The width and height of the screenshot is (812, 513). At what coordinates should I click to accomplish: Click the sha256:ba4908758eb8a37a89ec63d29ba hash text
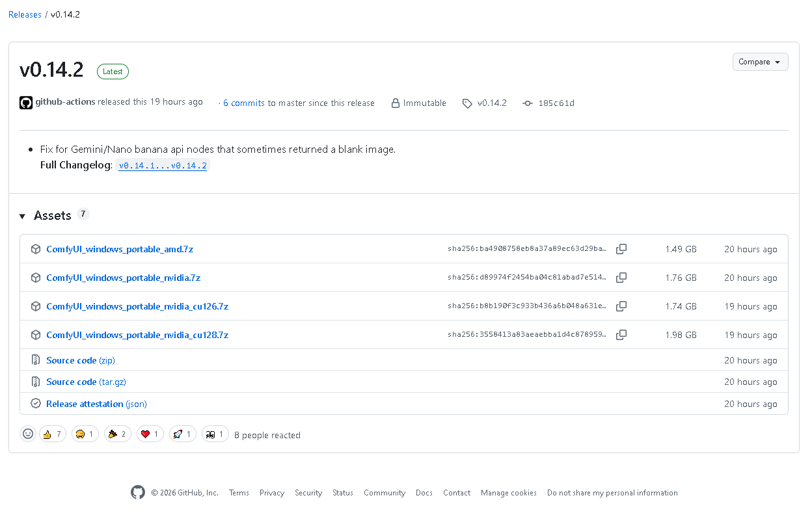coord(528,249)
